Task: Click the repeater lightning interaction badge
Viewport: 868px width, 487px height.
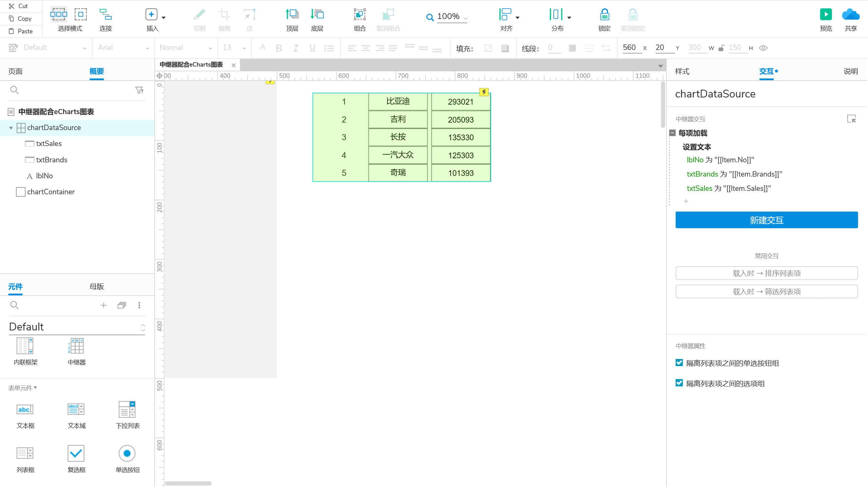Action: click(484, 92)
